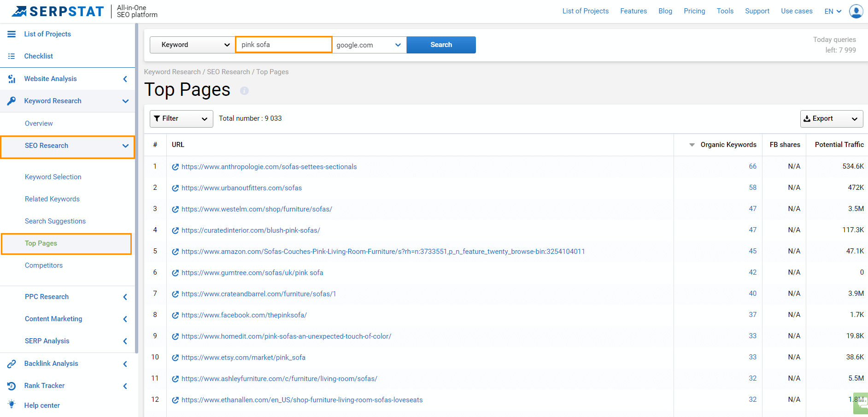This screenshot has width=868, height=417.
Task: Click the info icon next to Top Pages
Action: [x=245, y=91]
